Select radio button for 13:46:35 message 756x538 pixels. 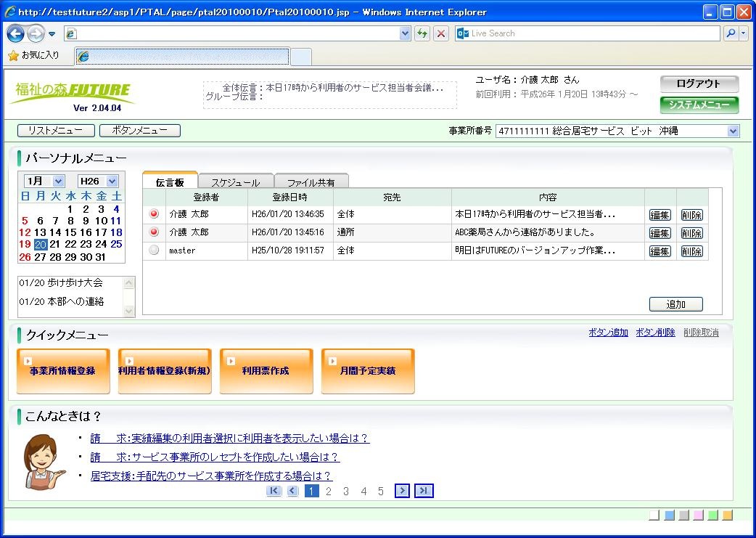(154, 213)
